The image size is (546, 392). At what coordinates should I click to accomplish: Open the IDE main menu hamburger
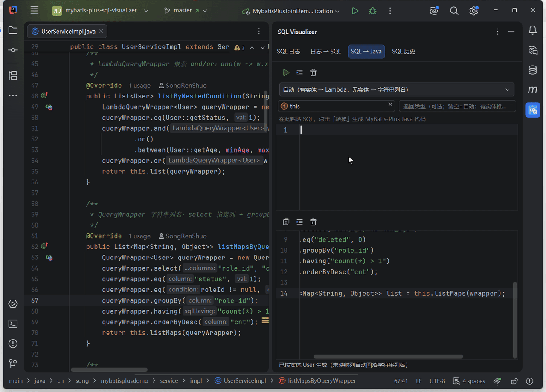coord(35,11)
